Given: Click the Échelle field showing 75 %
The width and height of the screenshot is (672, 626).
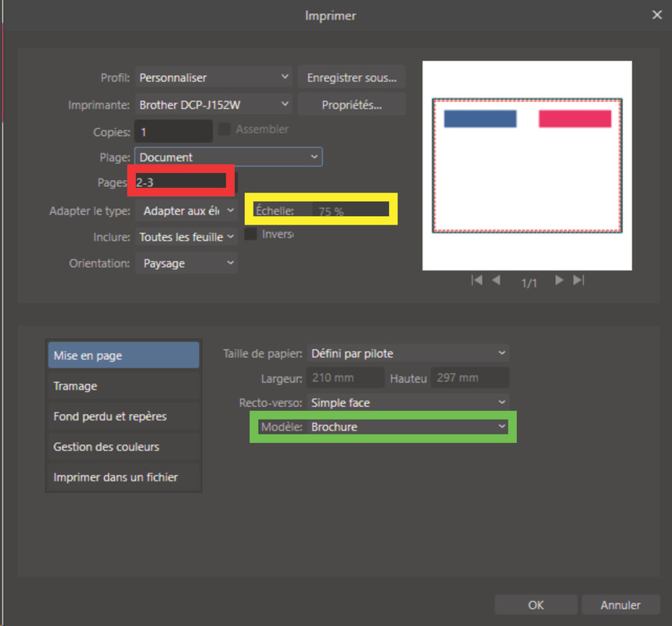Looking at the screenshot, I should (x=350, y=210).
